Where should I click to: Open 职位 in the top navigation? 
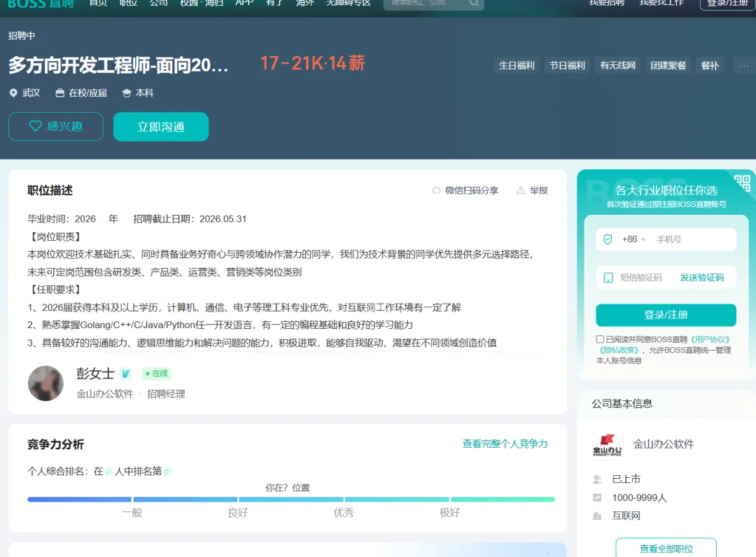click(129, 3)
